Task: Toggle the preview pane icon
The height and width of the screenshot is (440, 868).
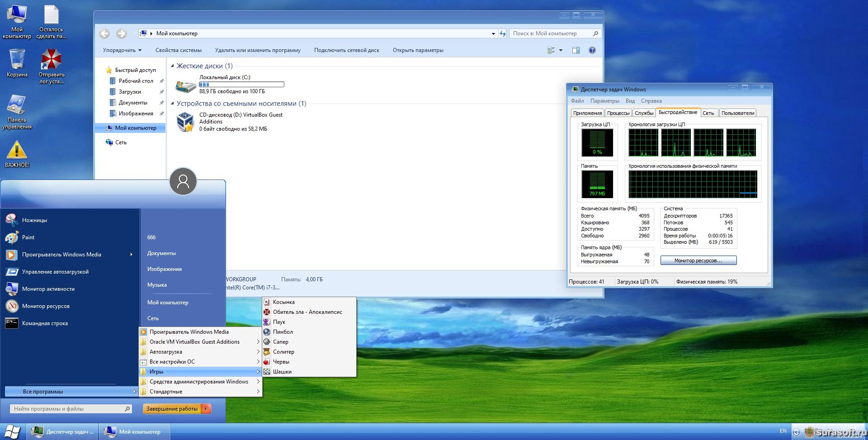Action: 576,50
